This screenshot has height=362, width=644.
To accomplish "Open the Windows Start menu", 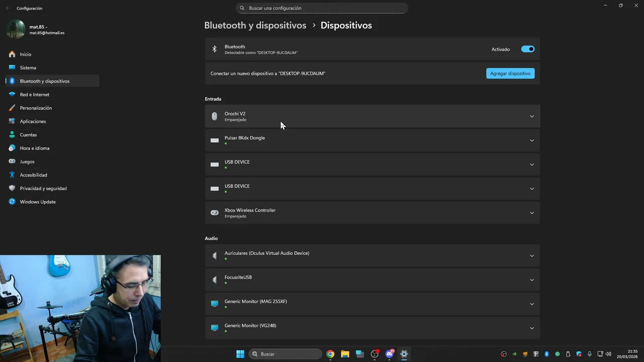I will 240,354.
